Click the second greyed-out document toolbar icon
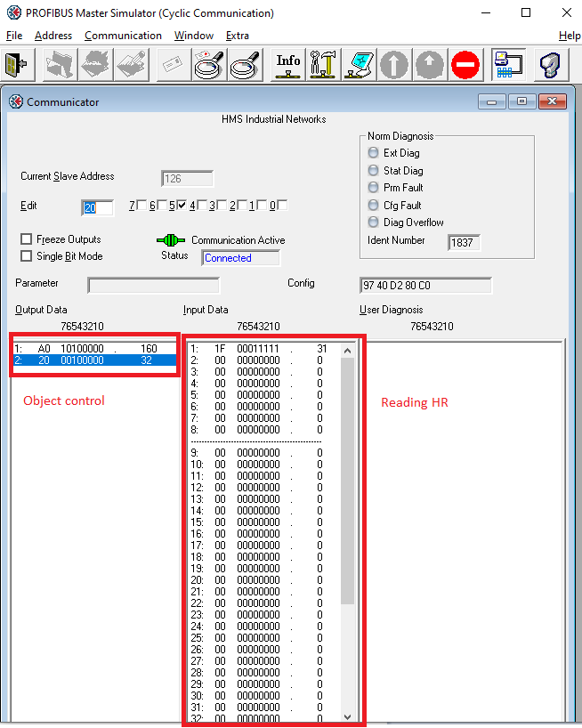Image resolution: width=582 pixels, height=728 pixels. (x=95, y=65)
